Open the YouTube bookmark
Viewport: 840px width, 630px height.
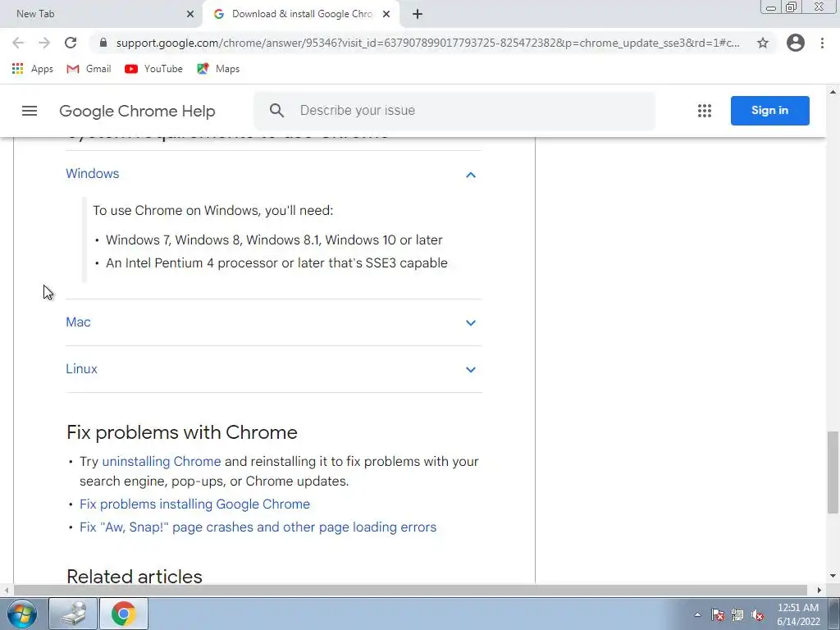[153, 69]
